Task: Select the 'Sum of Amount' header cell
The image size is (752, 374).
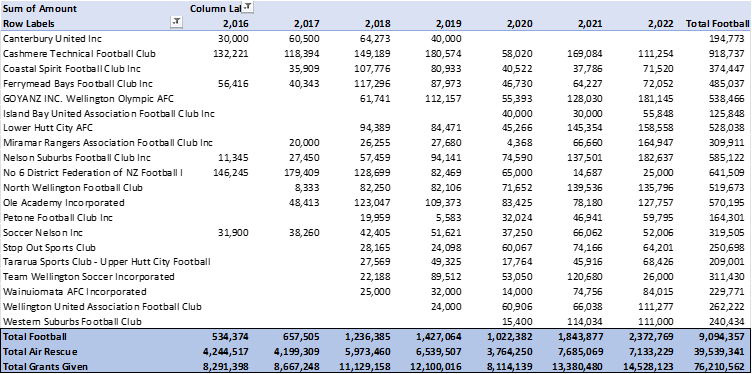Action: click(40, 9)
